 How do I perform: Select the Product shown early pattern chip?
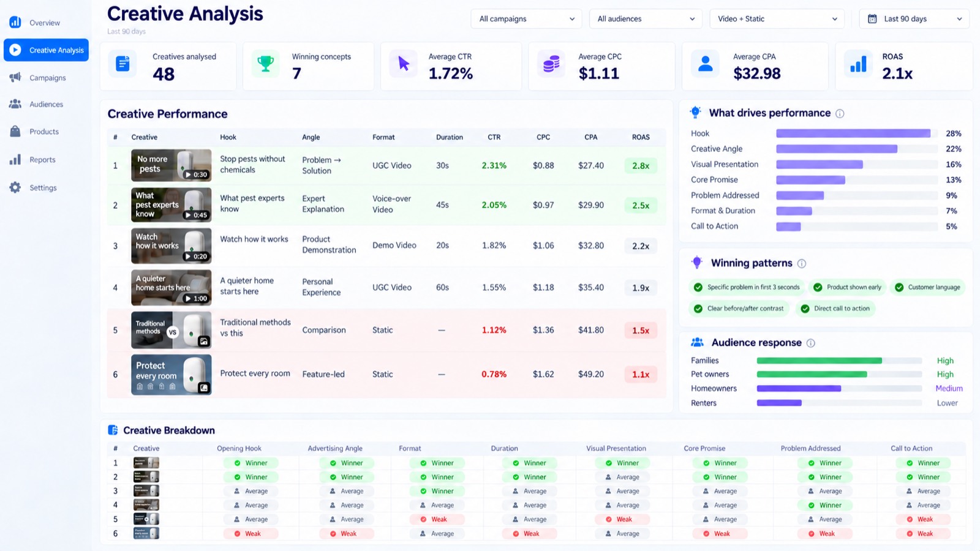coord(847,287)
